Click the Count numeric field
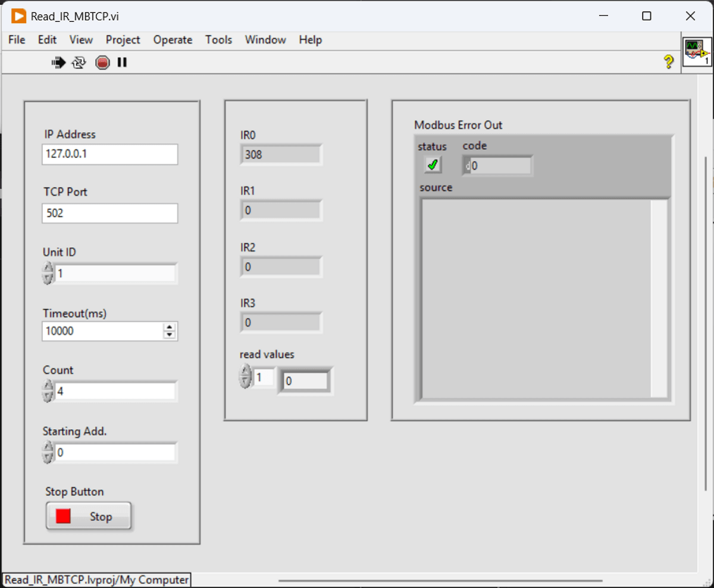This screenshot has height=588, width=714. tap(116, 391)
